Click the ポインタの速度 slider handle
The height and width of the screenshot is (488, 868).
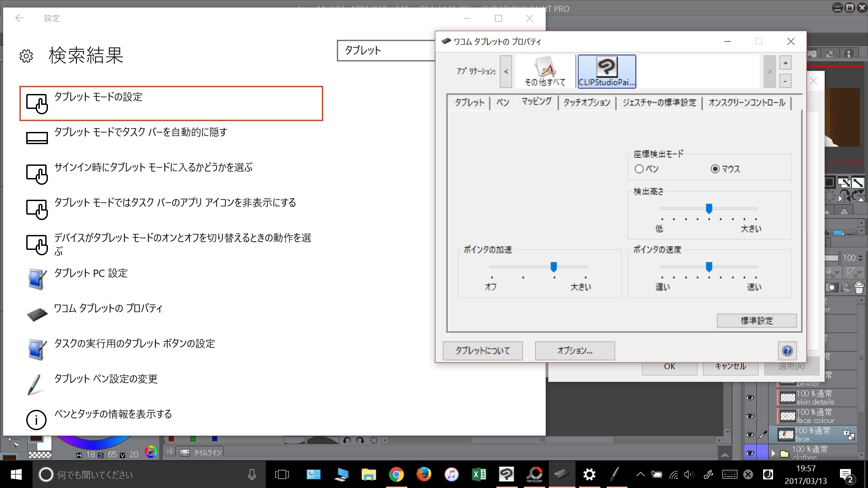point(709,267)
